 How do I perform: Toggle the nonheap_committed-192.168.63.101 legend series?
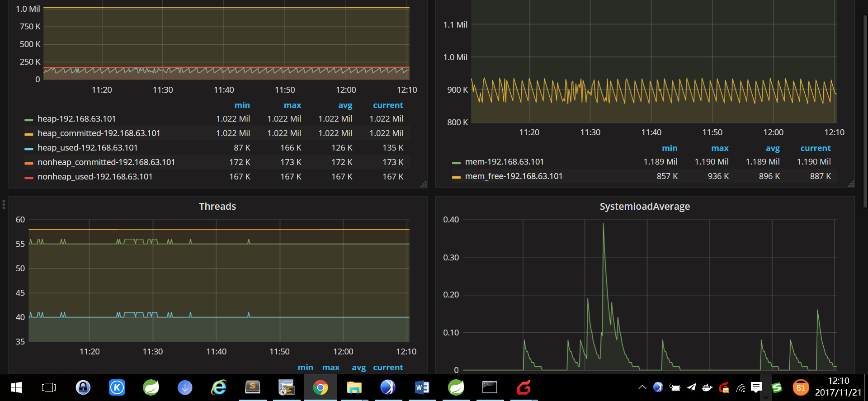pyautogui.click(x=106, y=162)
